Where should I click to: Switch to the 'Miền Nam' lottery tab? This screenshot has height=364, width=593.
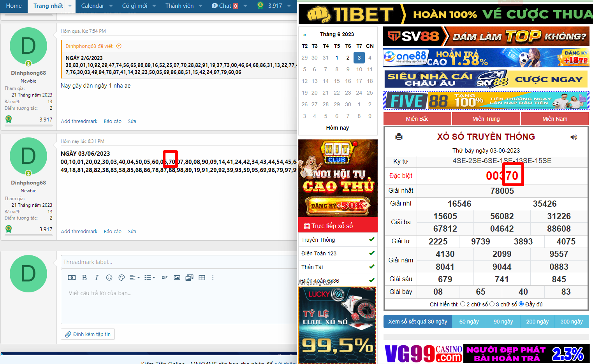tap(555, 119)
